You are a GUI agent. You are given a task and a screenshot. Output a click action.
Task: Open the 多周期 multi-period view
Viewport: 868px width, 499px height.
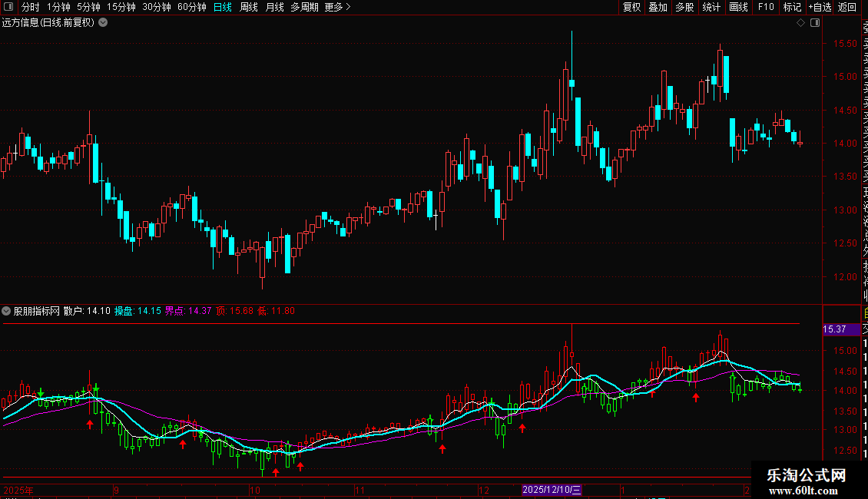[304, 7]
